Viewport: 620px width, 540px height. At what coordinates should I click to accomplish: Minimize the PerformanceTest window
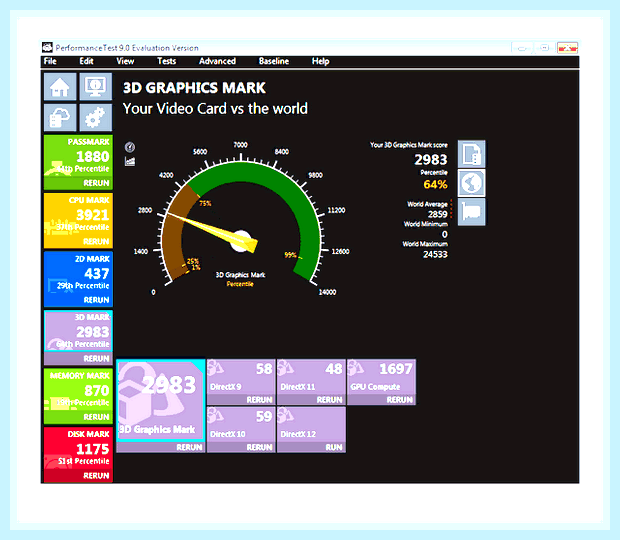coord(522,48)
